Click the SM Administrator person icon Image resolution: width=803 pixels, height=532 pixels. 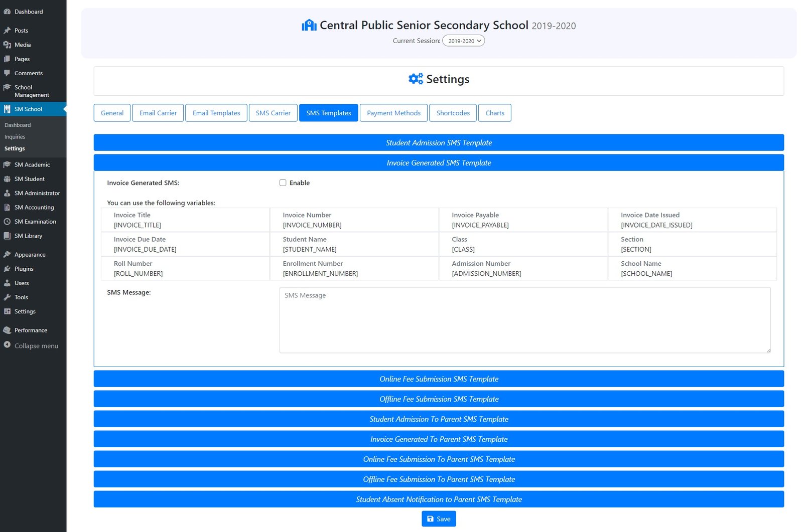click(x=7, y=193)
